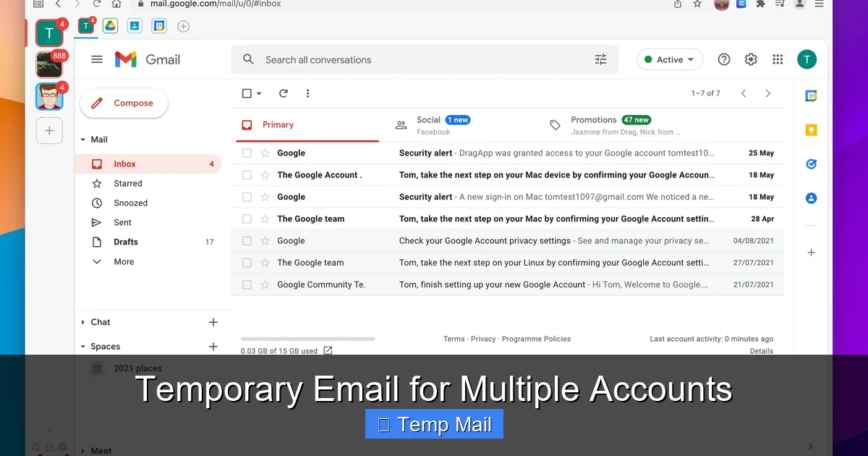Click the magnifier search icon
The image size is (868, 456).
click(x=248, y=59)
